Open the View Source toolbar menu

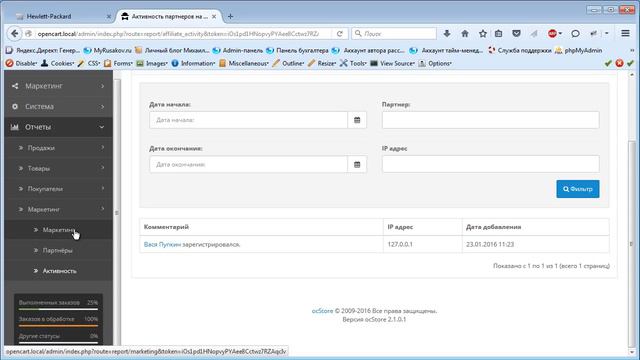(x=393, y=63)
